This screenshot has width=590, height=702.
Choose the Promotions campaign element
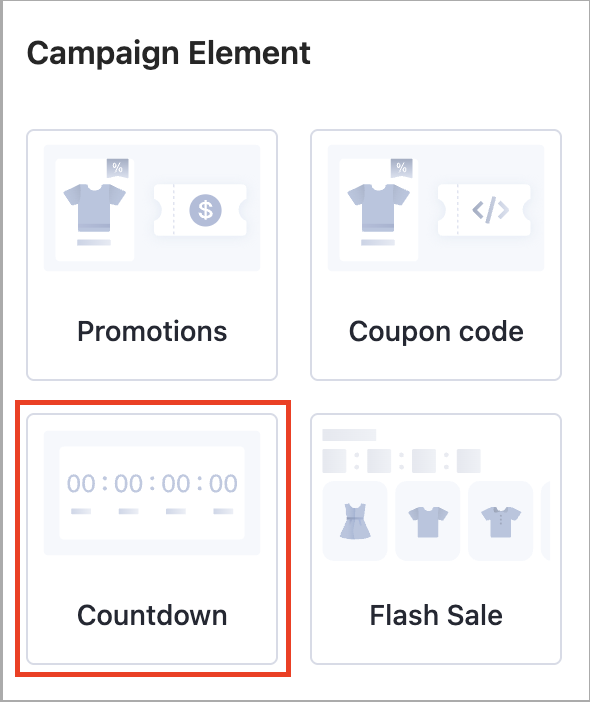click(x=152, y=255)
